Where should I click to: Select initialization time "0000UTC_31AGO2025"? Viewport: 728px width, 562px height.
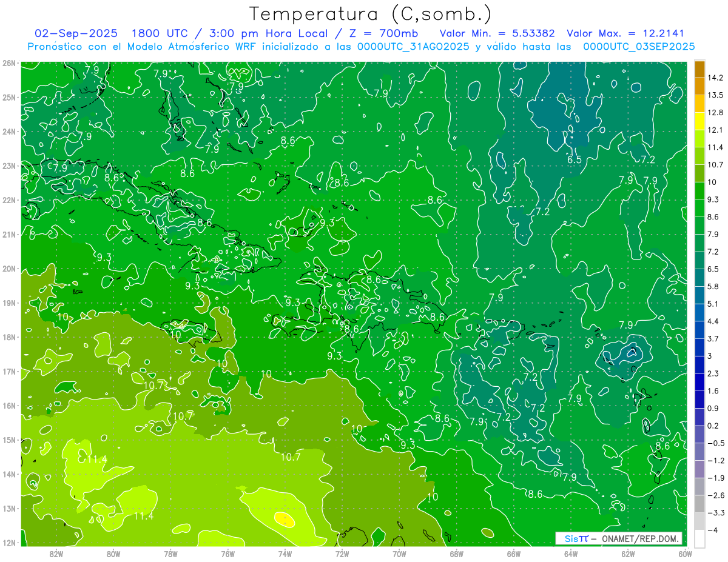point(413,47)
